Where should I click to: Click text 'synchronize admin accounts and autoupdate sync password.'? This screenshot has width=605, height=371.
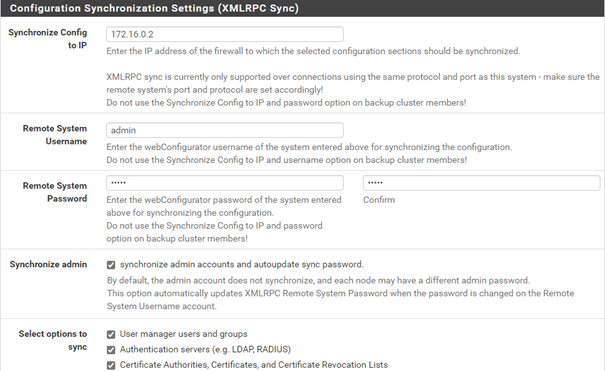242,265
